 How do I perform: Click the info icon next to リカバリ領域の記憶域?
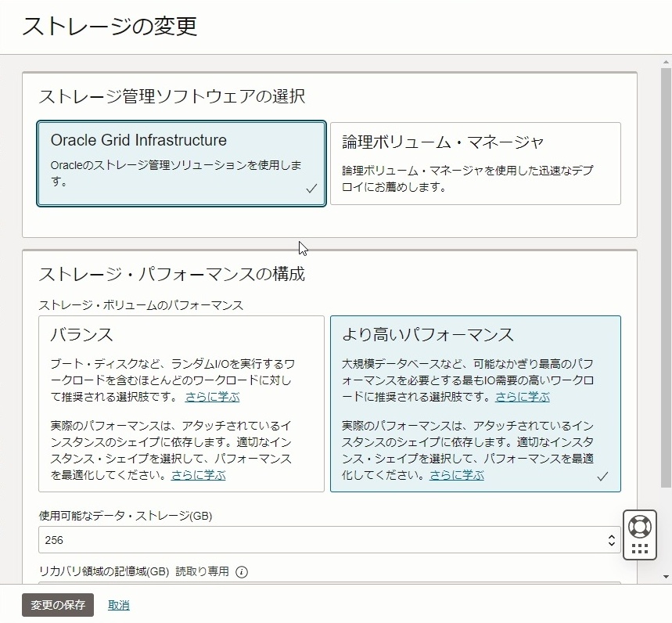coord(241,572)
